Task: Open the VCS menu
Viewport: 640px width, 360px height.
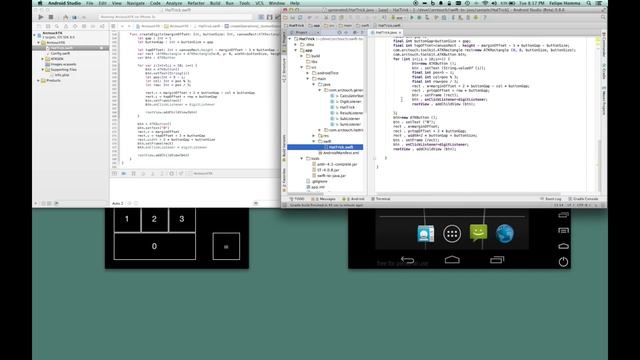Action: pyautogui.click(x=259, y=3)
